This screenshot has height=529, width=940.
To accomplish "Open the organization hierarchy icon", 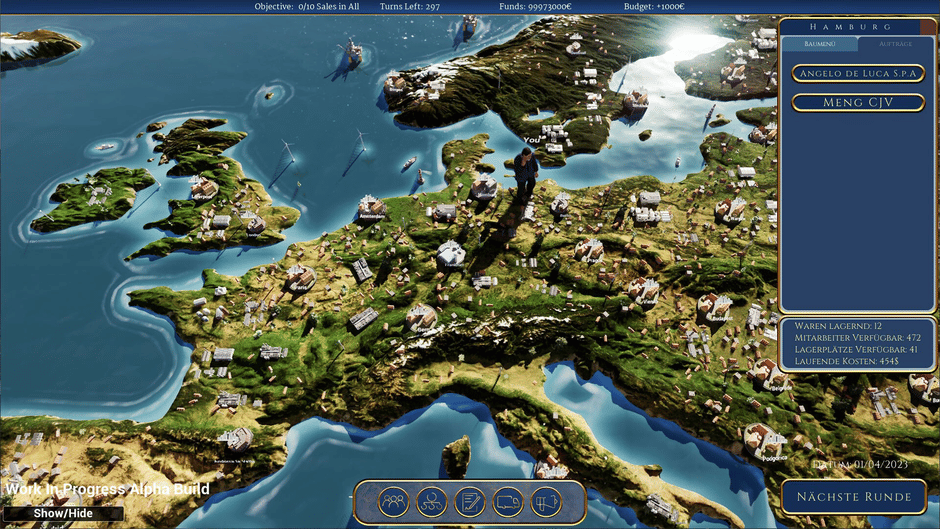I will (432, 501).
